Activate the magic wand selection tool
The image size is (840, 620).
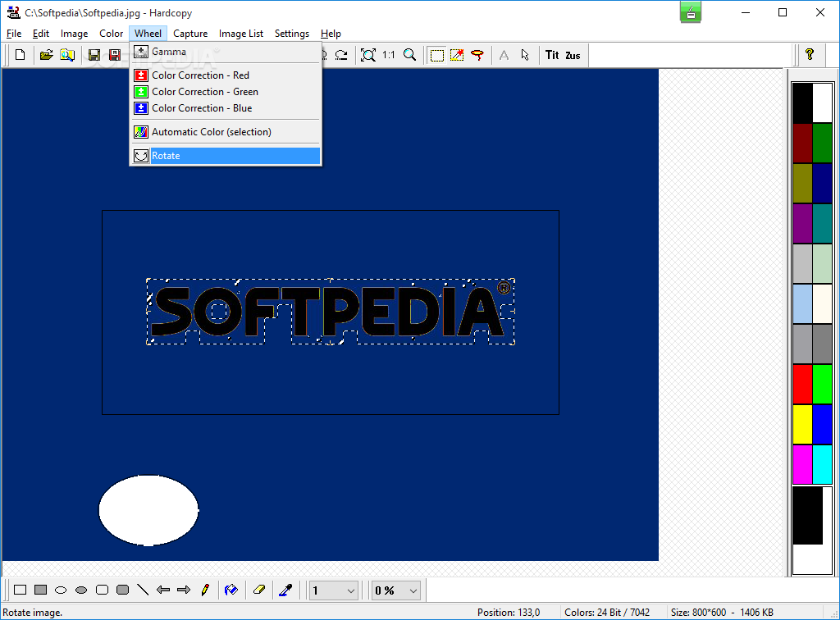pyautogui.click(x=457, y=55)
